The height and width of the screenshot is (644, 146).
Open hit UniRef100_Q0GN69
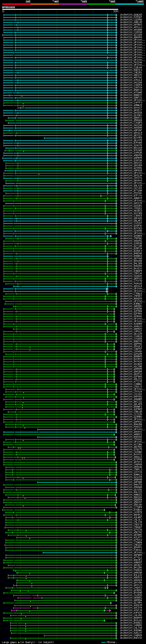(131, 236)
